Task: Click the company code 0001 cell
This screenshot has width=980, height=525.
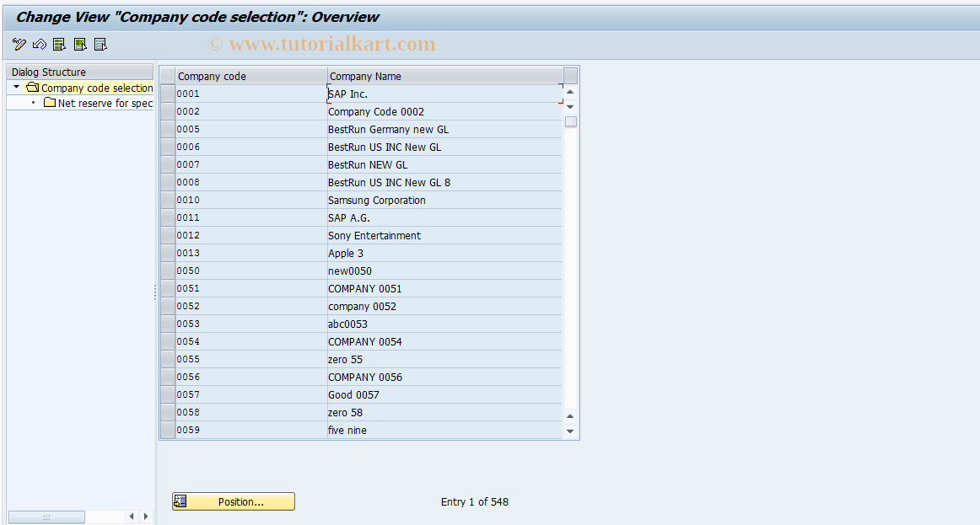Action: pos(251,94)
